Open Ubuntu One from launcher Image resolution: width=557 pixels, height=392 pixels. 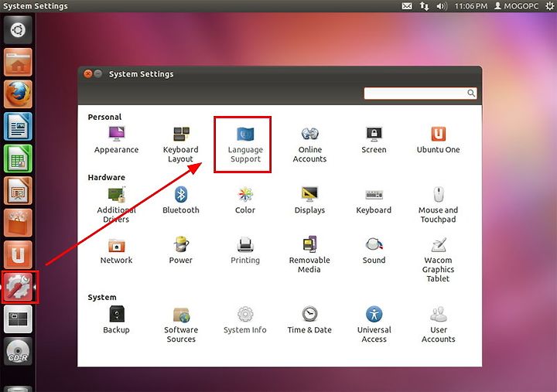tap(18, 255)
